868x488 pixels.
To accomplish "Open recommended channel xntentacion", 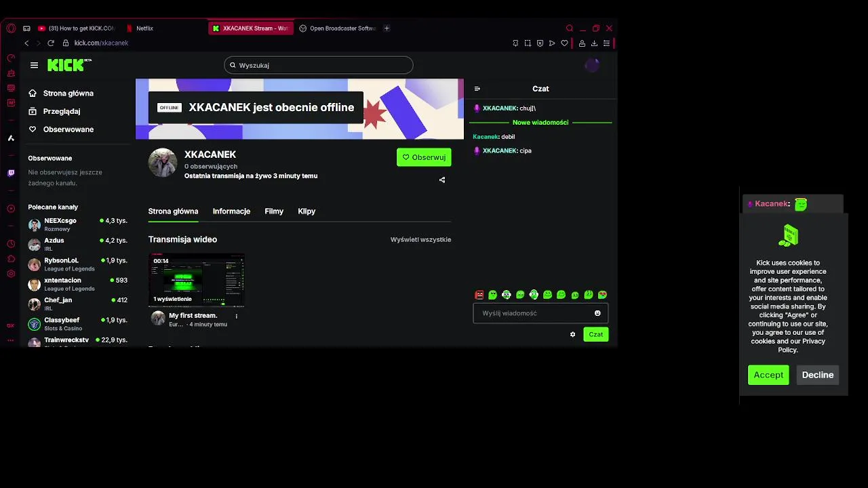I will coord(77,284).
